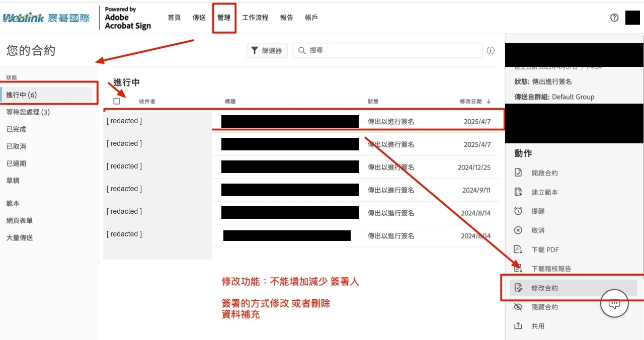
Task: Open the 管理 navigation tab
Action: tap(224, 18)
